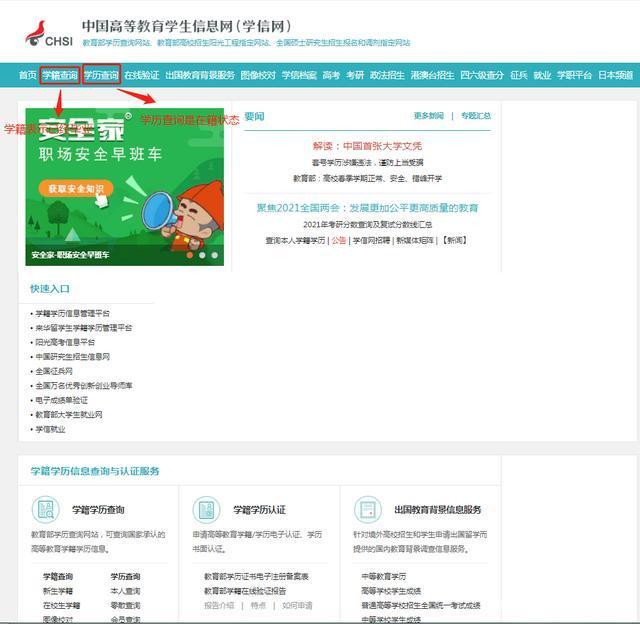
Task: Open 出国教育背景服务 in the navigation bar
Action: coord(200,75)
